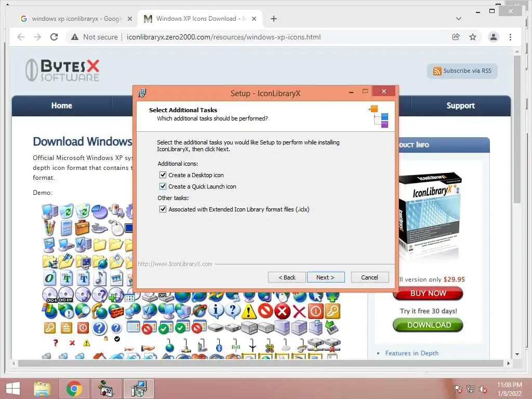The width and height of the screenshot is (532, 399).
Task: Reload the current page
Action: (54, 37)
